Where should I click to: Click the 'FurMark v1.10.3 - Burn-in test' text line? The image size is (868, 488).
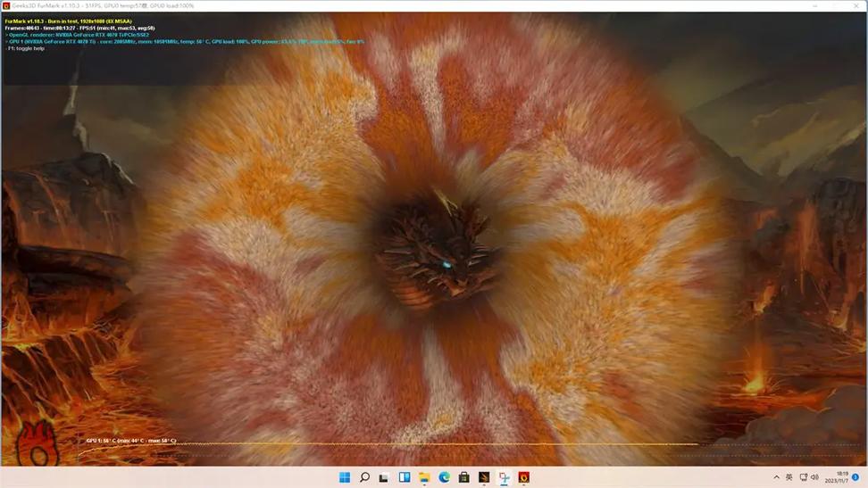pos(68,21)
